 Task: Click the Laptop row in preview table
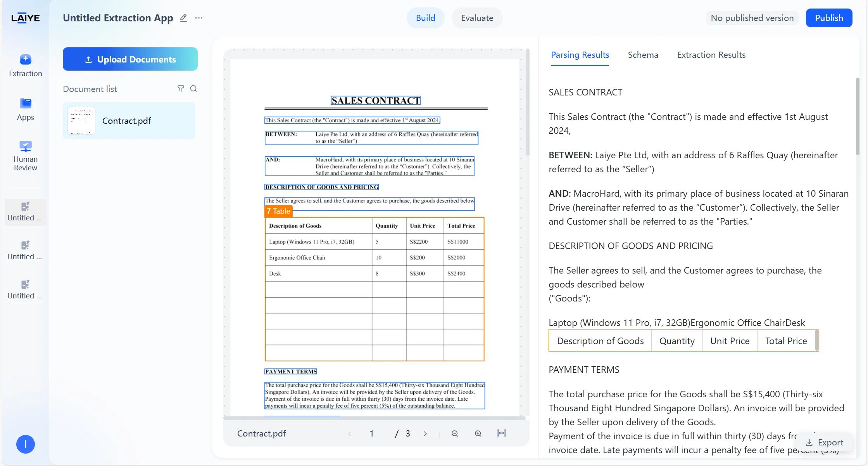[x=374, y=242]
